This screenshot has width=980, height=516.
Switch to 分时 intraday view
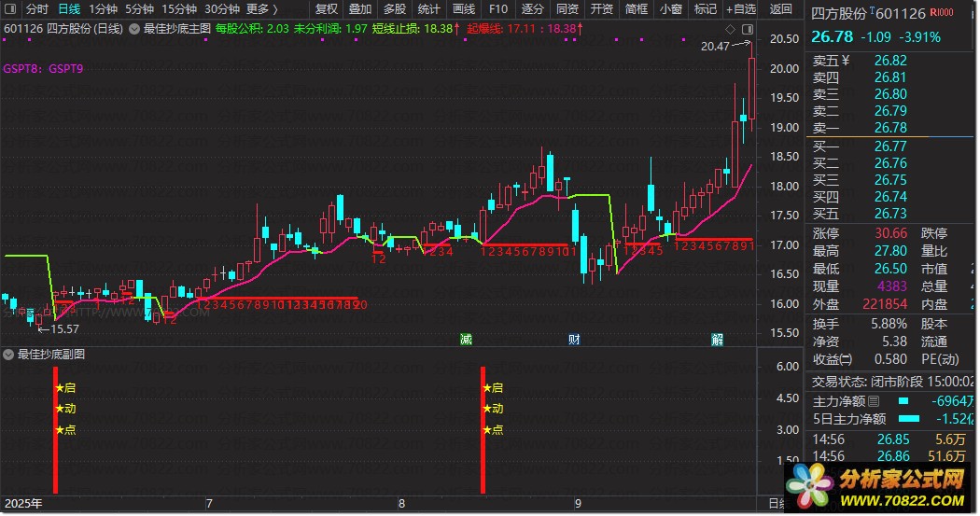pos(37,8)
